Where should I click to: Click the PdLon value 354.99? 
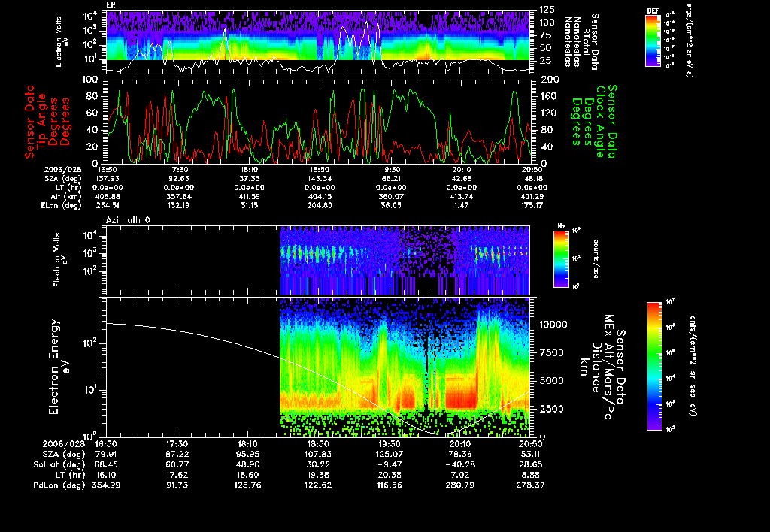pyautogui.click(x=106, y=485)
